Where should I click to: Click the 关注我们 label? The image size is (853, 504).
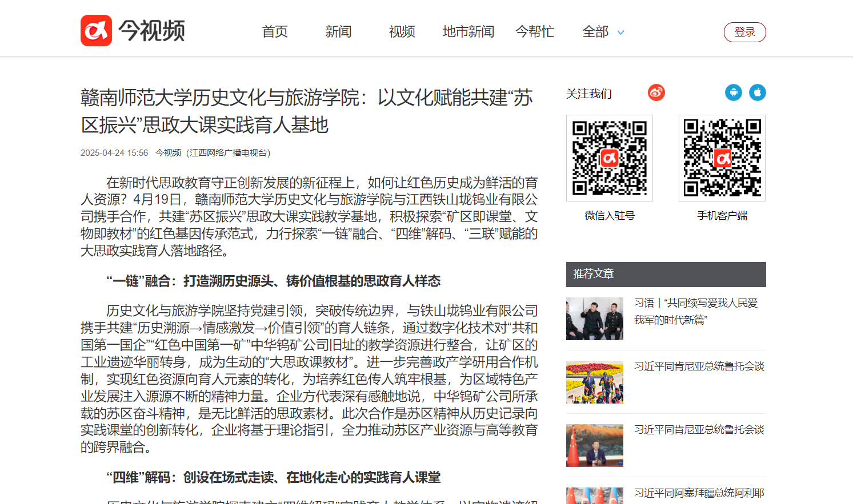click(x=589, y=94)
